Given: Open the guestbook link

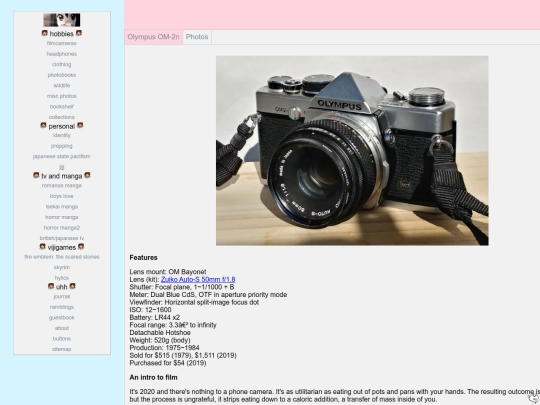Looking at the screenshot, I should [x=62, y=318].
